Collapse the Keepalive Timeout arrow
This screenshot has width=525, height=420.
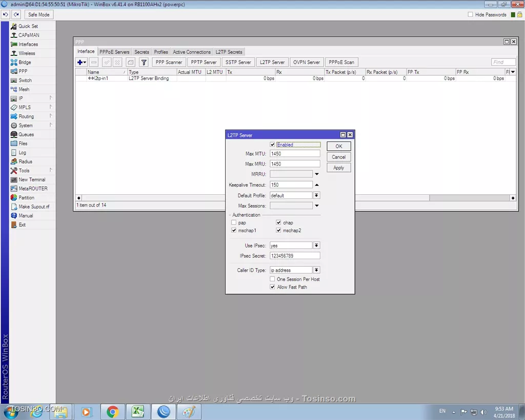point(317,185)
